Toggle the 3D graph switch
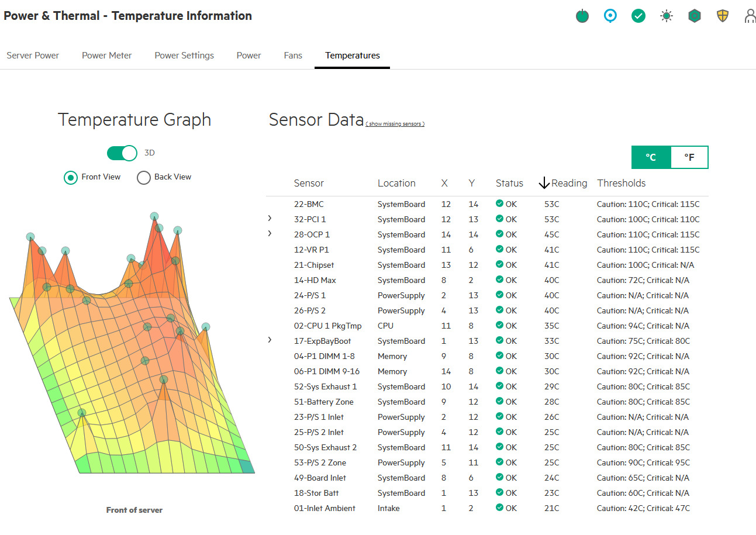The height and width of the screenshot is (535, 756). (x=122, y=153)
